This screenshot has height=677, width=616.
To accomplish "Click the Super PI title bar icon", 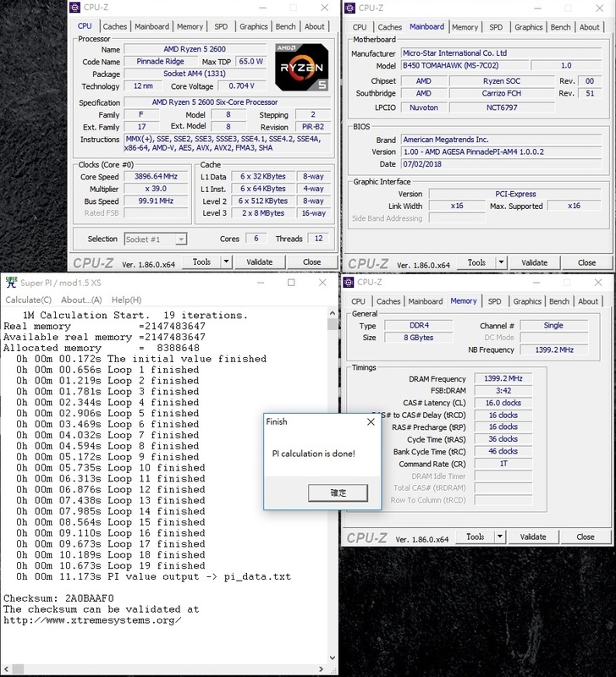I will (x=11, y=282).
